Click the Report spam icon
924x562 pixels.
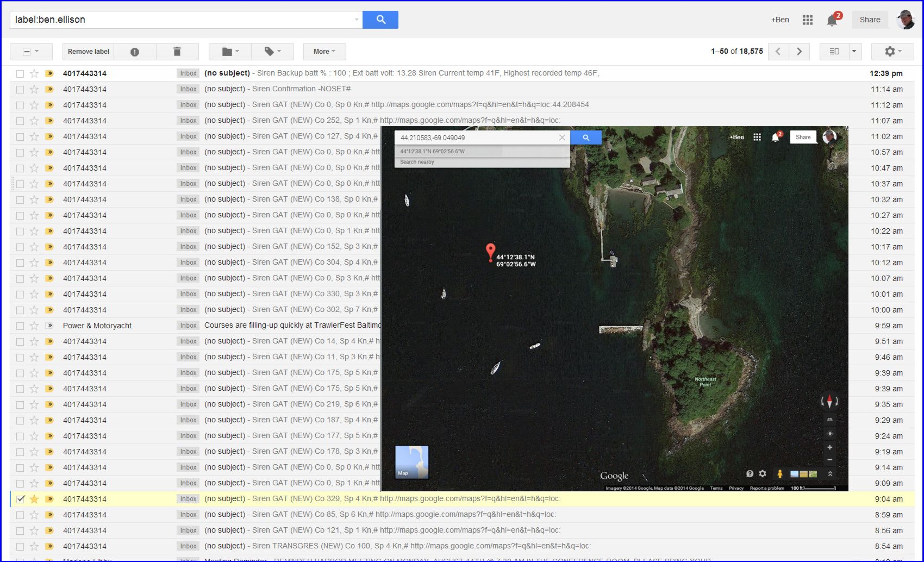click(135, 52)
